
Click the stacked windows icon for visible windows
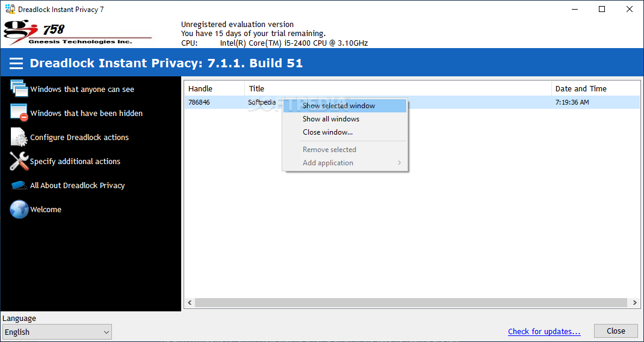19,88
